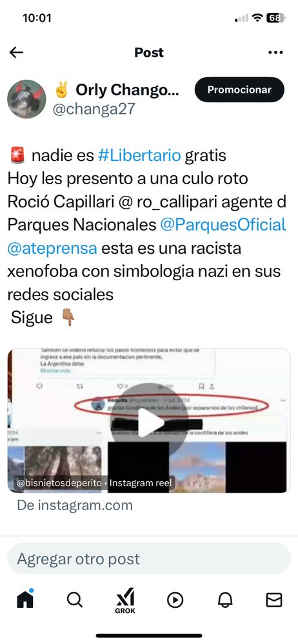Open the @ateprensa mention
Screen dimensions: 298x644
pos(52,248)
